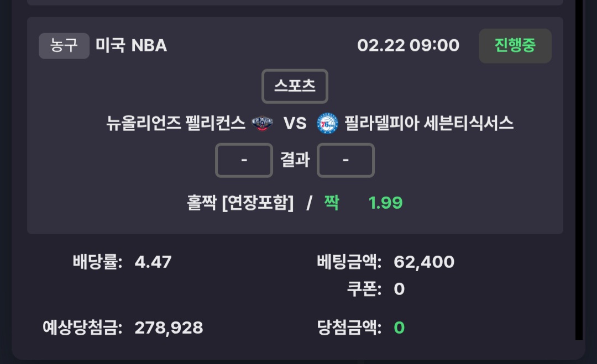The height and width of the screenshot is (364, 597).
Task: Click the 02.22 09:00 match time
Action: coord(408,45)
